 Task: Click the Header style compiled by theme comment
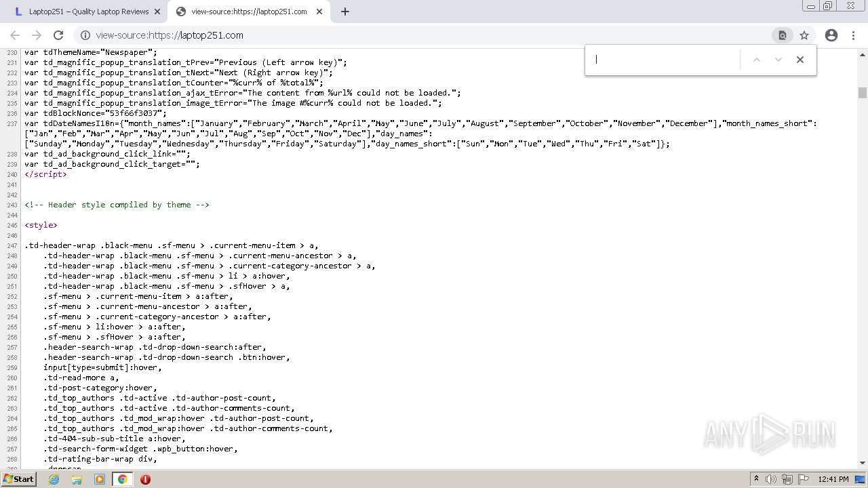(117, 205)
